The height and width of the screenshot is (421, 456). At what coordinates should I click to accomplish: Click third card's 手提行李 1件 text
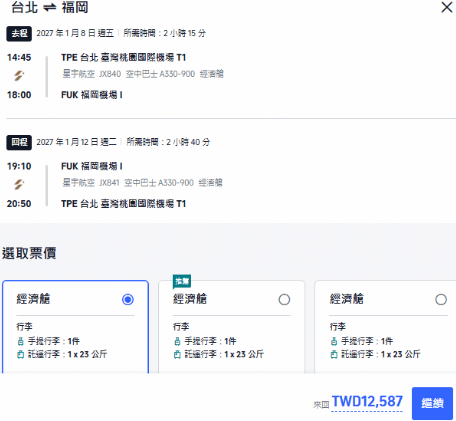[x=367, y=341]
